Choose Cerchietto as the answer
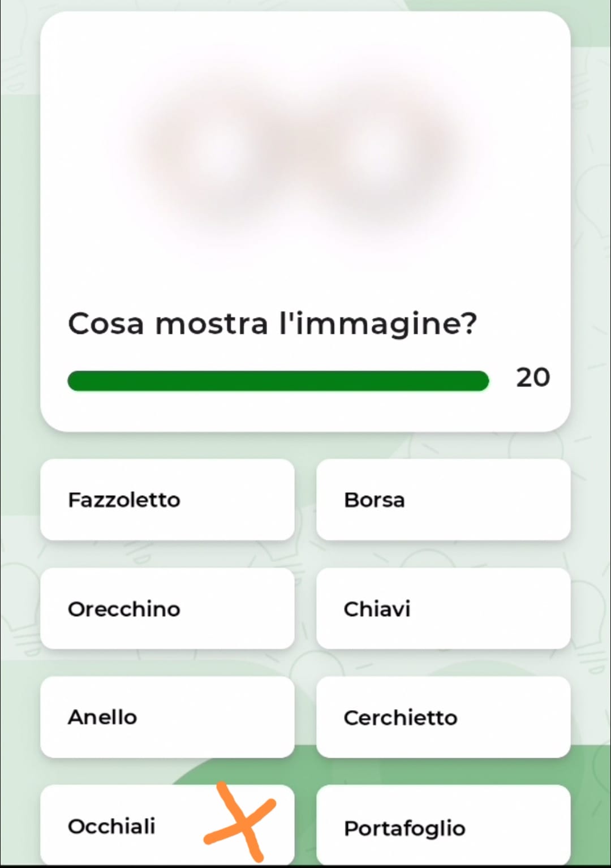This screenshot has width=611, height=868. [443, 717]
